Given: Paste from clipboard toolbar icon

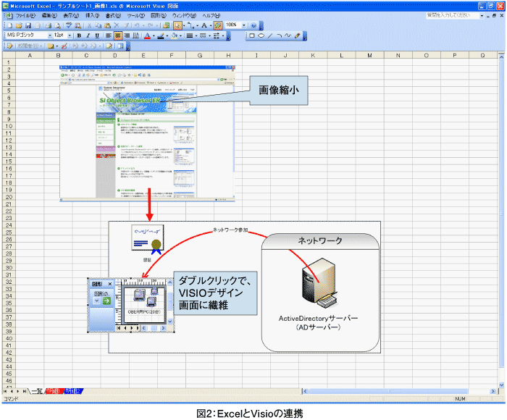Looking at the screenshot, I should (x=107, y=25).
